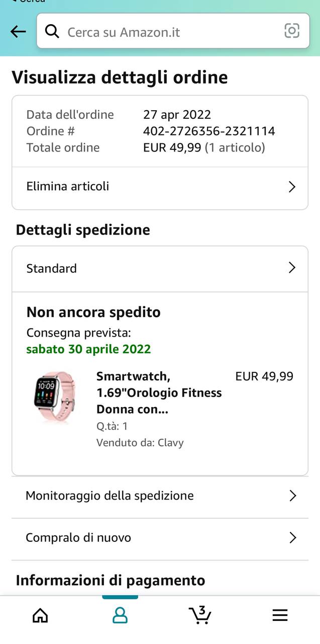Expand the Standard shipping option chevron

(x=292, y=268)
